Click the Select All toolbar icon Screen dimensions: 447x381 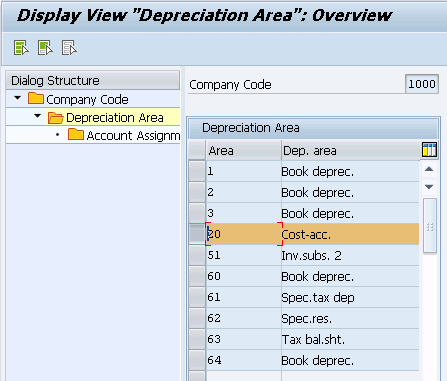tap(21, 48)
